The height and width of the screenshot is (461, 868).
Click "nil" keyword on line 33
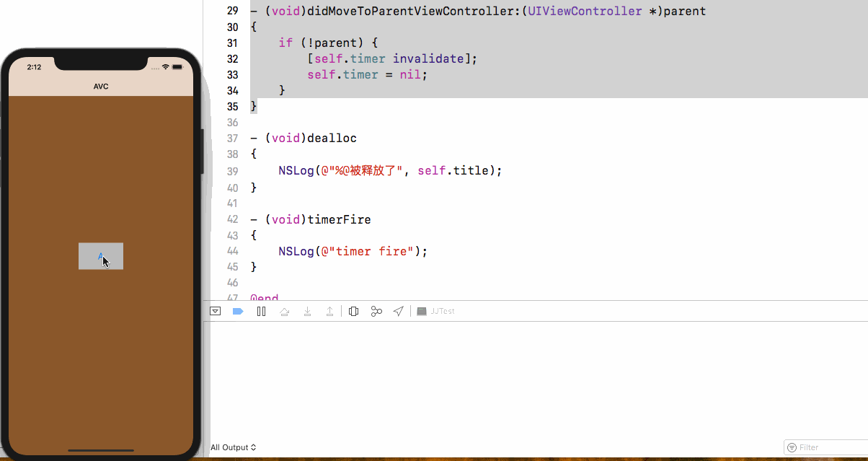(x=410, y=74)
